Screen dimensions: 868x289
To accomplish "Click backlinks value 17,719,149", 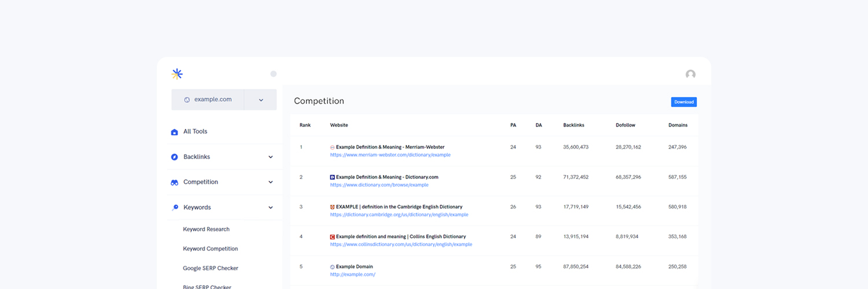I will tap(576, 207).
